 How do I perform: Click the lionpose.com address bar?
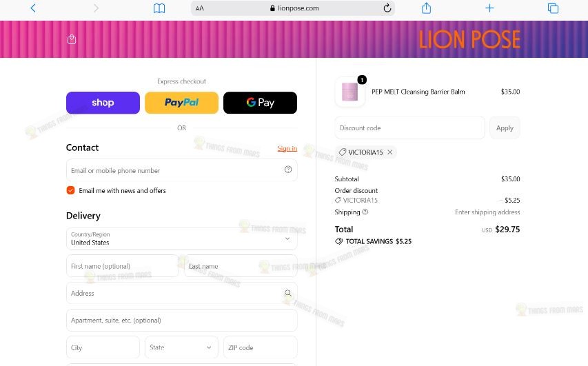[293, 8]
